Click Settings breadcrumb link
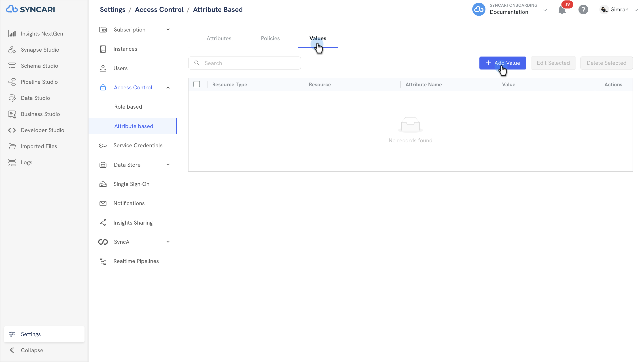The image size is (644, 362). (112, 9)
